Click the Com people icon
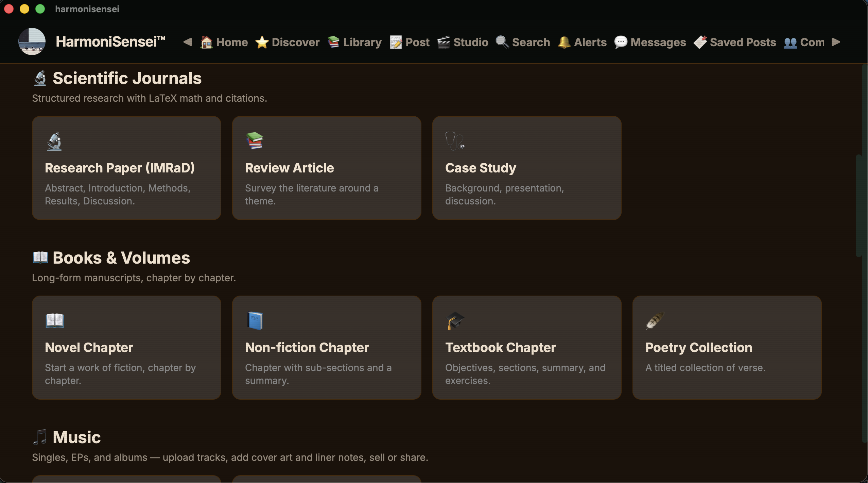The image size is (868, 483). 791,43
